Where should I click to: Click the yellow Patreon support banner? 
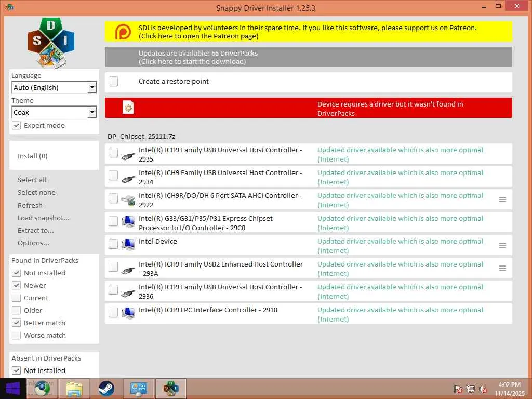309,32
